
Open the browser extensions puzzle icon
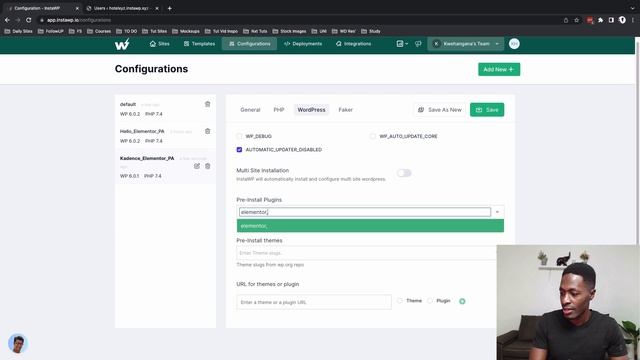click(600, 20)
